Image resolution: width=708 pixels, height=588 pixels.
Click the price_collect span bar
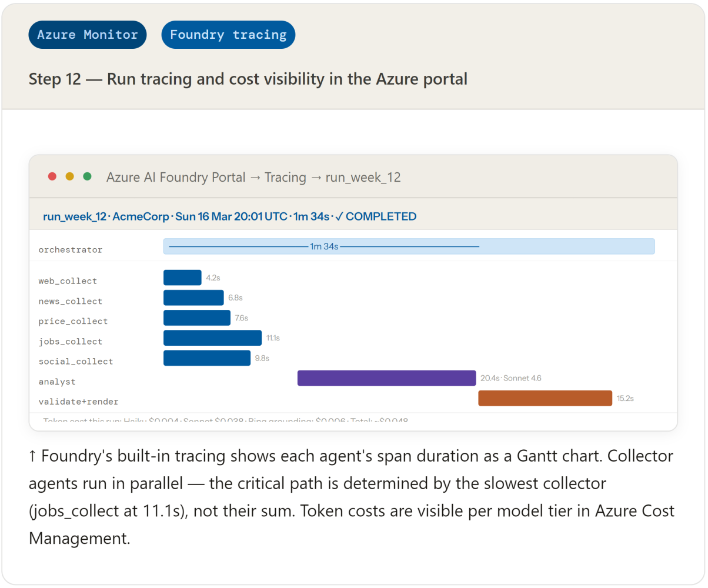point(197,318)
